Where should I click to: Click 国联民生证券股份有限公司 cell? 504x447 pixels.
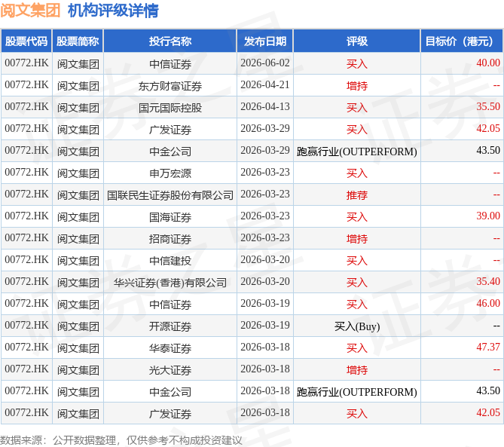(170, 195)
